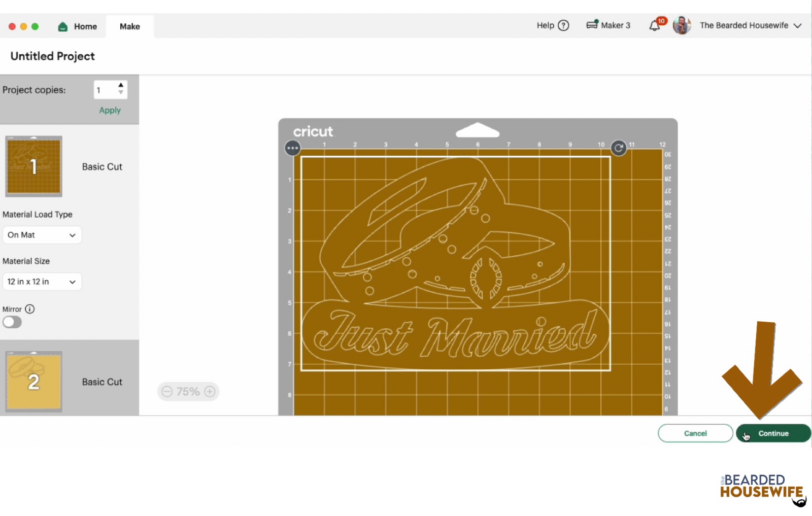Viewport: 812px width, 516px height.
Task: Click the rotate handle on the design
Action: (x=618, y=148)
